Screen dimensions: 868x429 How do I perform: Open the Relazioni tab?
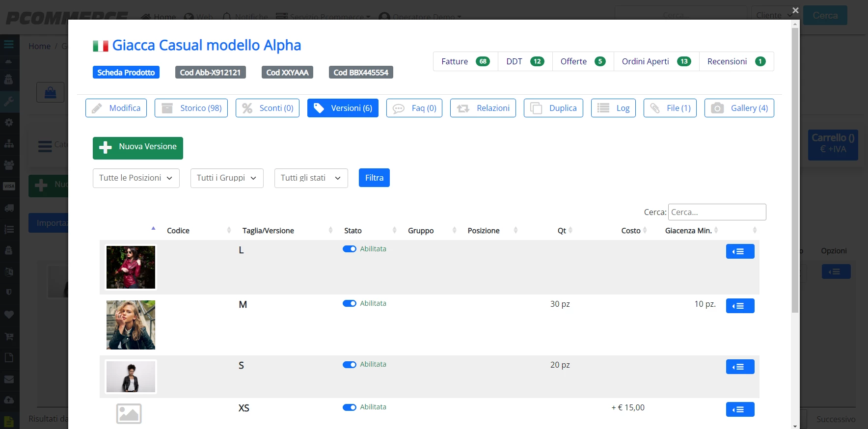(x=483, y=108)
